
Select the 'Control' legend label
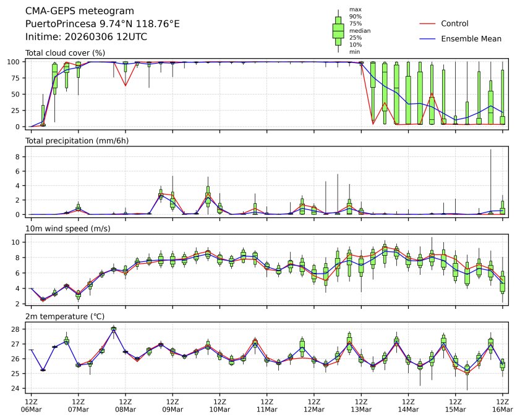click(x=454, y=23)
